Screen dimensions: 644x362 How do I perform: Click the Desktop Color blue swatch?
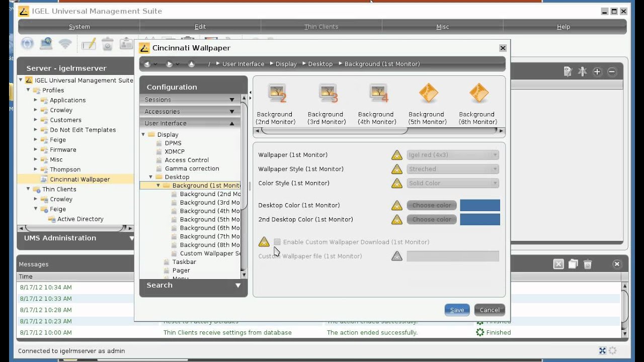point(480,205)
